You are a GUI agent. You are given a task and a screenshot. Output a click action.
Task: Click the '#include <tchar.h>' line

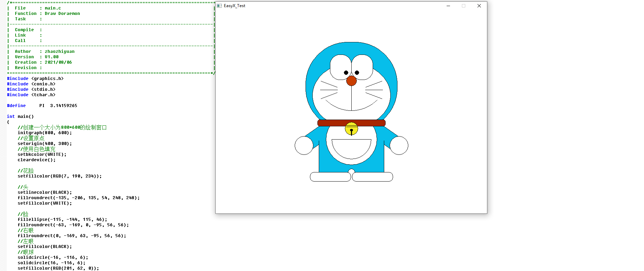click(x=31, y=95)
